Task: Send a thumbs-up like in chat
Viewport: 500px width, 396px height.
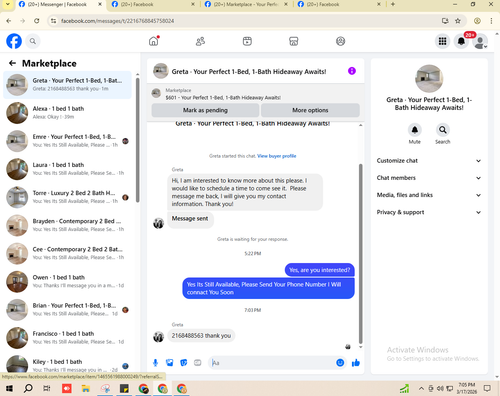Action: (356, 363)
